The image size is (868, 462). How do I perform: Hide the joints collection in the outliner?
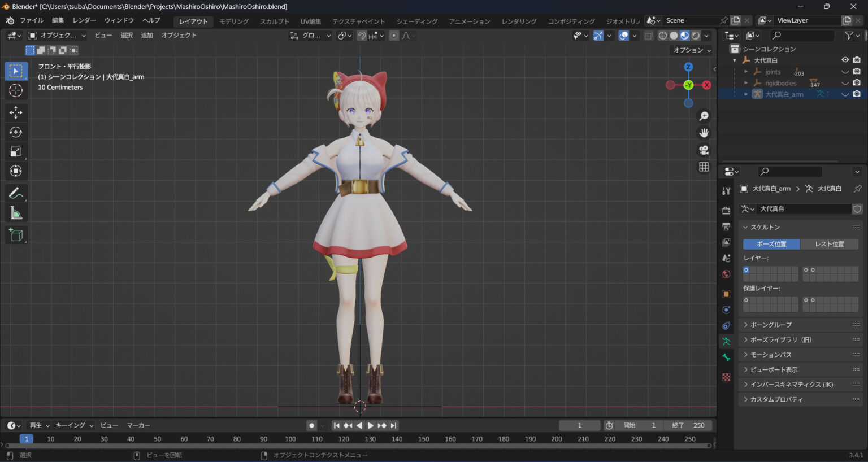point(845,72)
